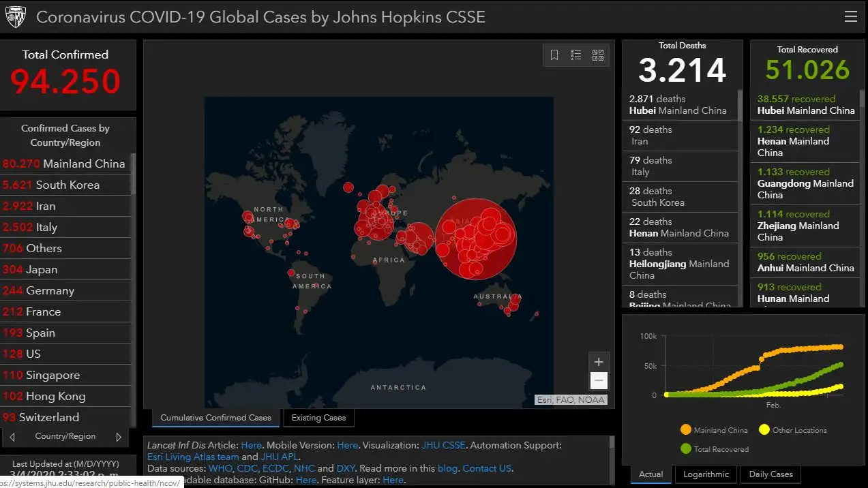Image resolution: width=868 pixels, height=488 pixels.
Task: Toggle Other Locations series in chart legend
Action: (792, 430)
